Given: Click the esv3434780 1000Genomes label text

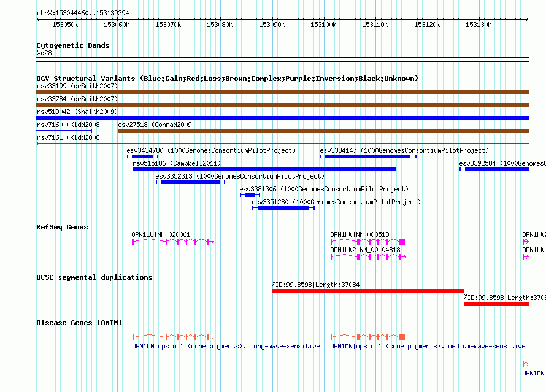Looking at the screenshot, I should click(x=211, y=150).
